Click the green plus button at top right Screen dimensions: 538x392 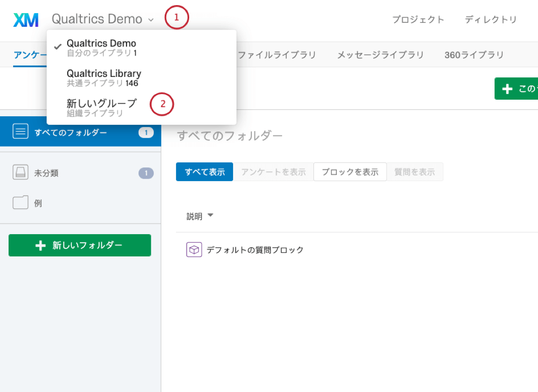coord(516,89)
